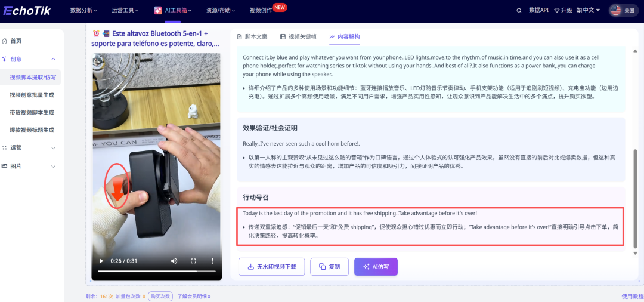Expand the 运营工具 top menu

127,10
